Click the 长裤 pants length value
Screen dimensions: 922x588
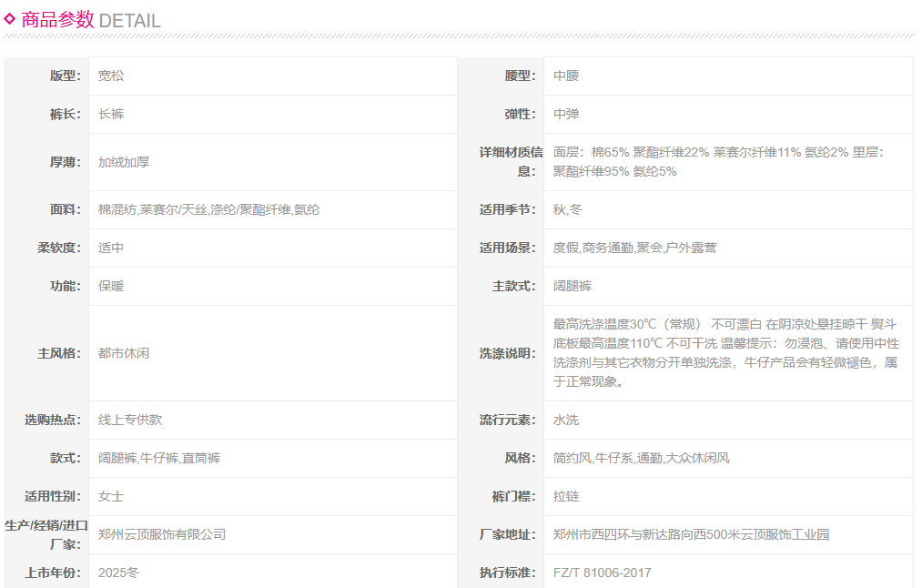tap(111, 114)
